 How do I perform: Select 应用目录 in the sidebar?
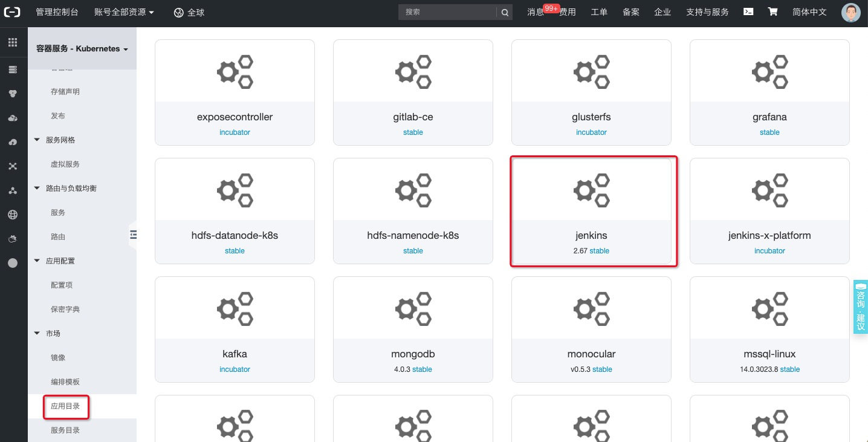[x=65, y=406]
